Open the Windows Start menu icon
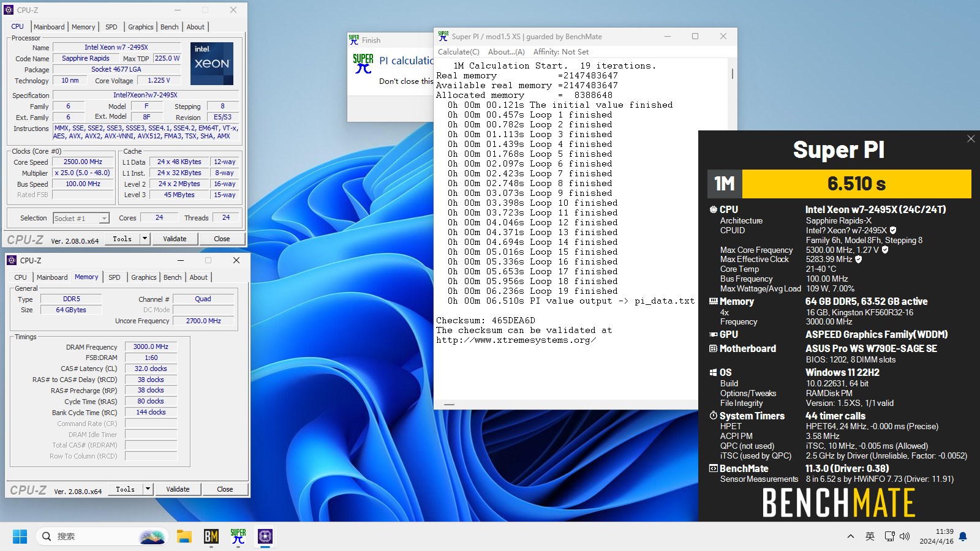The width and height of the screenshot is (980, 551). click(20, 536)
